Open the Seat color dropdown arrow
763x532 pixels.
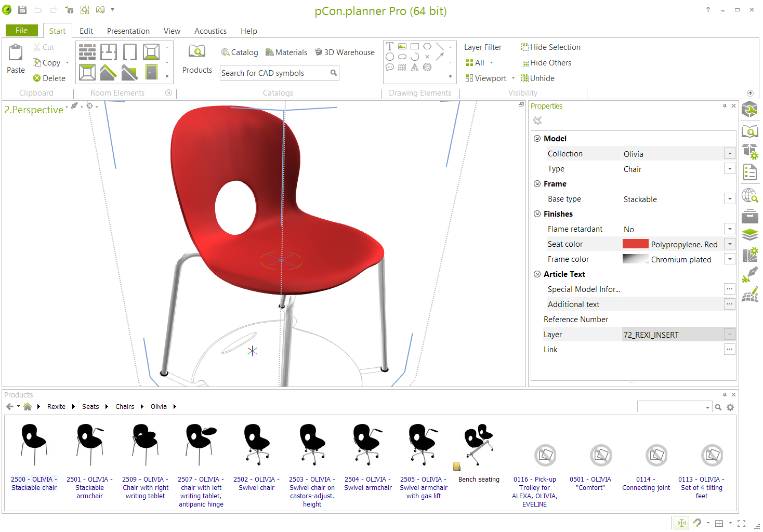point(730,244)
